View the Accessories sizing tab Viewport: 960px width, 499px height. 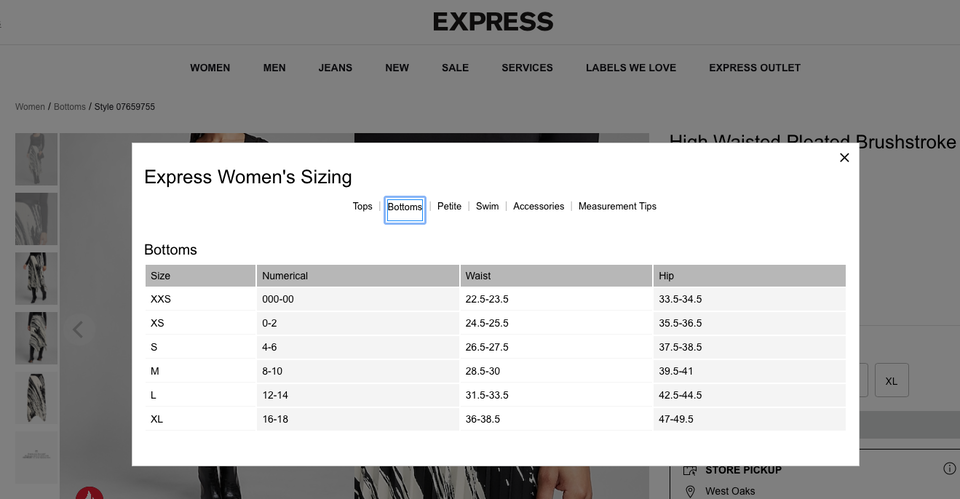point(538,207)
